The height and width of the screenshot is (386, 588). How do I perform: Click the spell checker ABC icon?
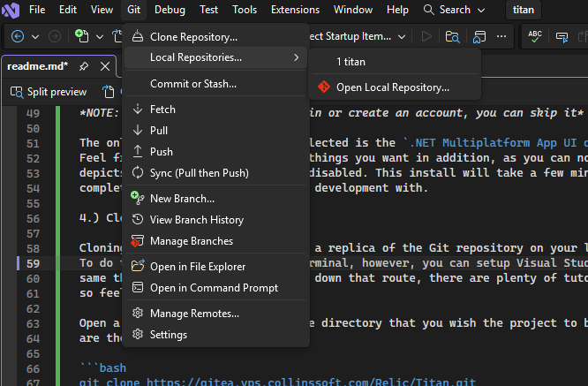pyautogui.click(x=535, y=37)
